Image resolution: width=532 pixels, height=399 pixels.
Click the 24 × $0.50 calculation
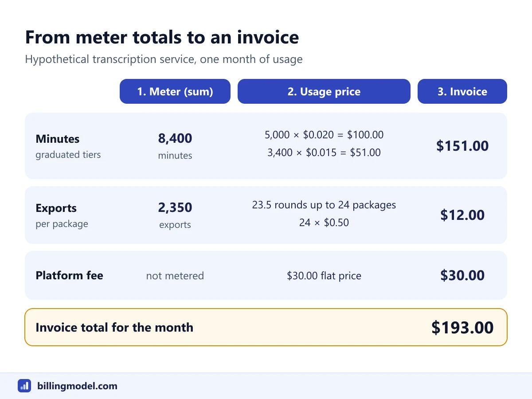[324, 223]
